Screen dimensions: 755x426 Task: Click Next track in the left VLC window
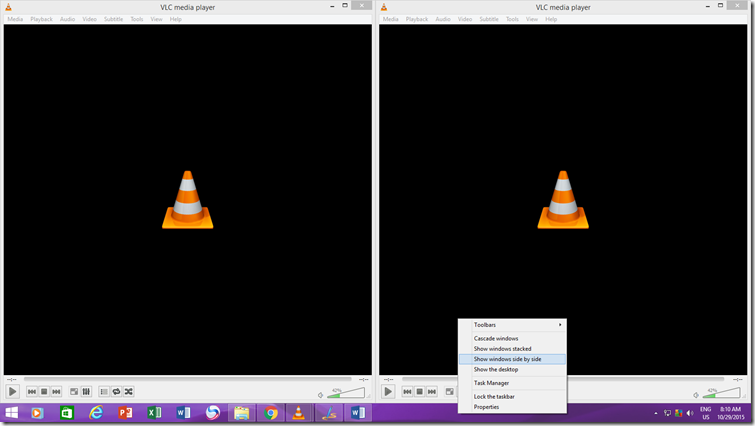(56, 392)
